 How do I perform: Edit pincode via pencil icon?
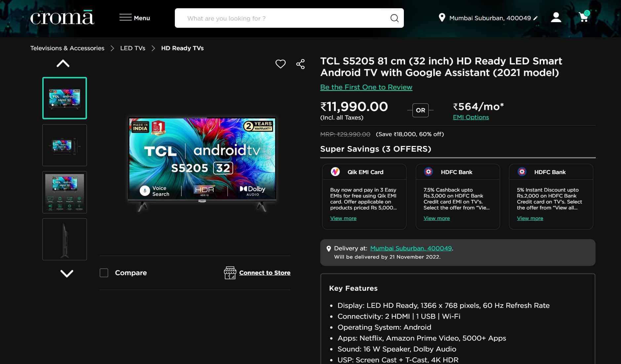point(535,18)
